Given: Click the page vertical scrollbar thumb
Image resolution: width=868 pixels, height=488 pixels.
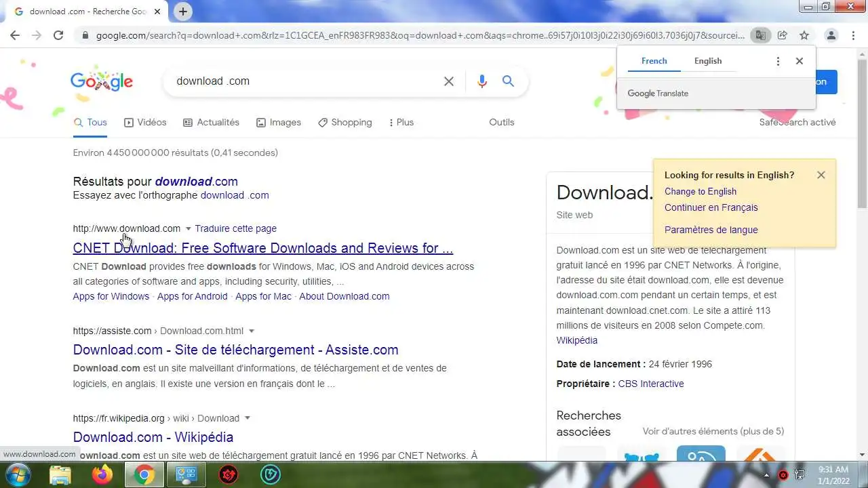Looking at the screenshot, I should (x=862, y=132).
